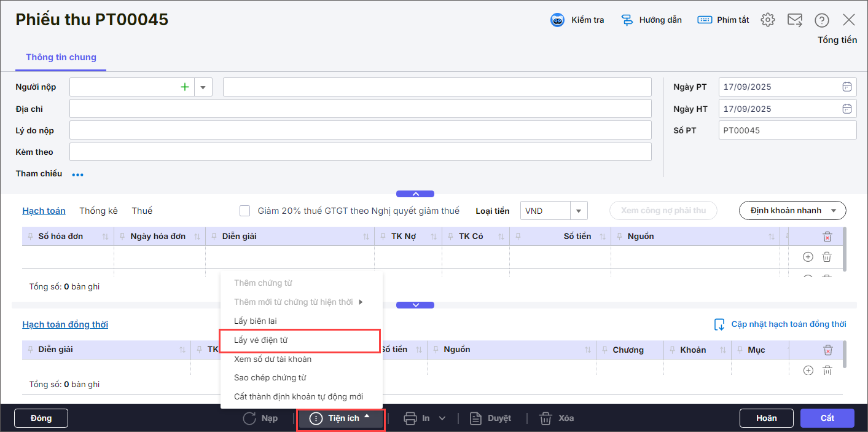The width and height of the screenshot is (868, 432).
Task: Open the settings gear icon
Action: point(767,20)
